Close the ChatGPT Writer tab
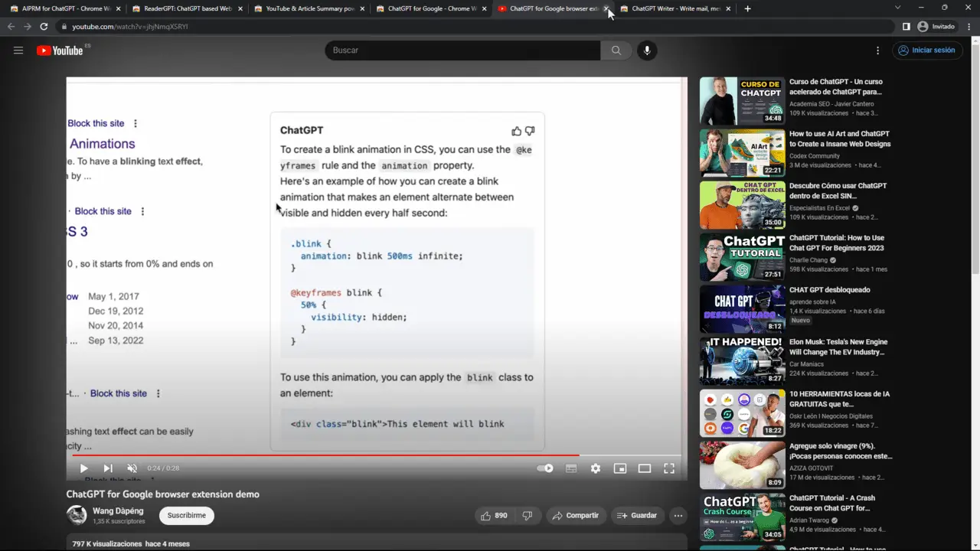980x551 pixels. 727,9
